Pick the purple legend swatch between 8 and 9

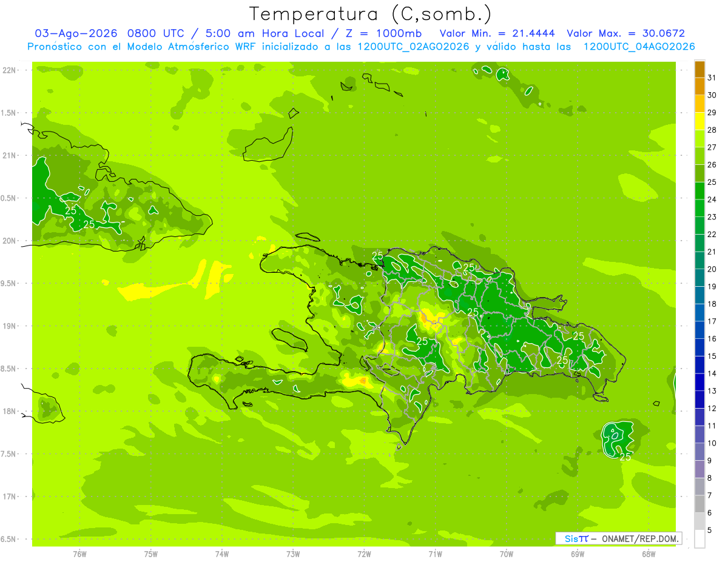(699, 469)
